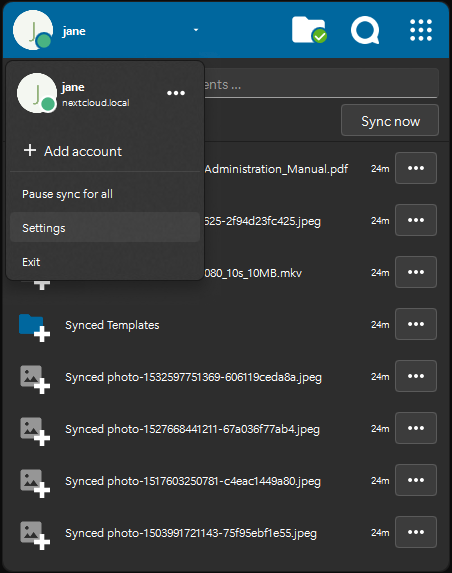Viewport: 452px width, 573px height.
Task: Open more options for Synced Templates
Action: [416, 324]
